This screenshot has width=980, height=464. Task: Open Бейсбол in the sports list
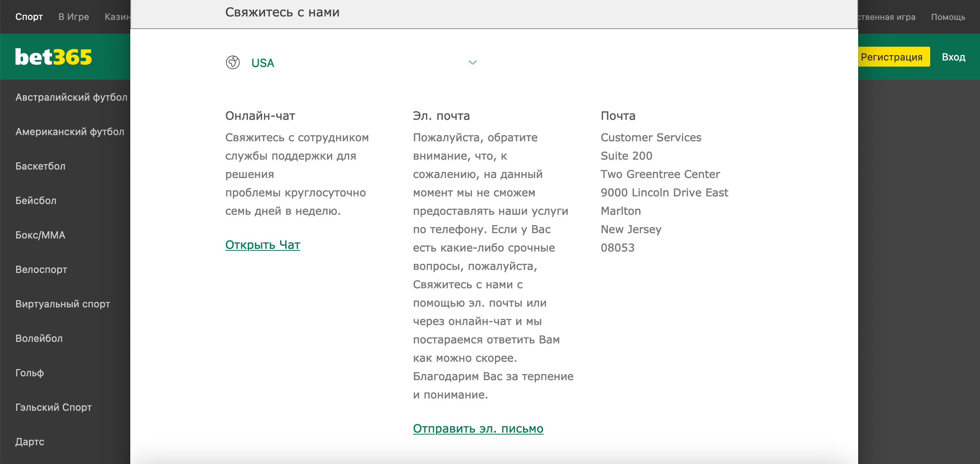pos(36,201)
